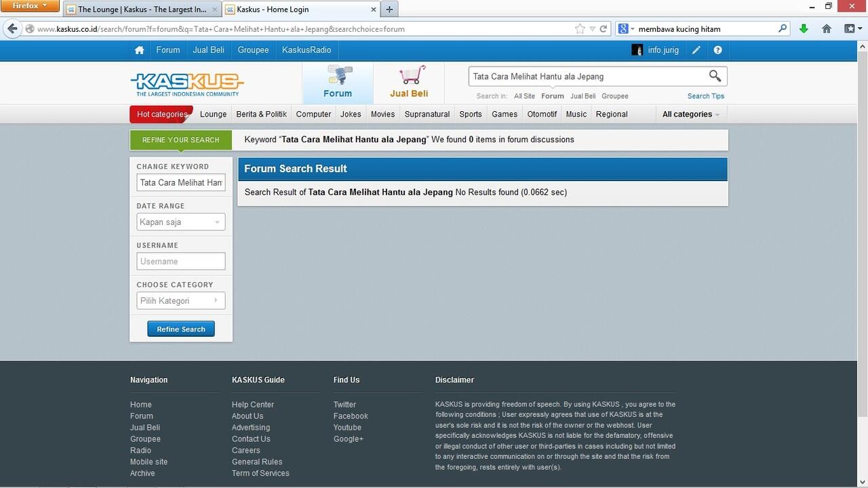The width and height of the screenshot is (868, 488).
Task: Go back with the browser back arrow
Action: pyautogui.click(x=12, y=28)
